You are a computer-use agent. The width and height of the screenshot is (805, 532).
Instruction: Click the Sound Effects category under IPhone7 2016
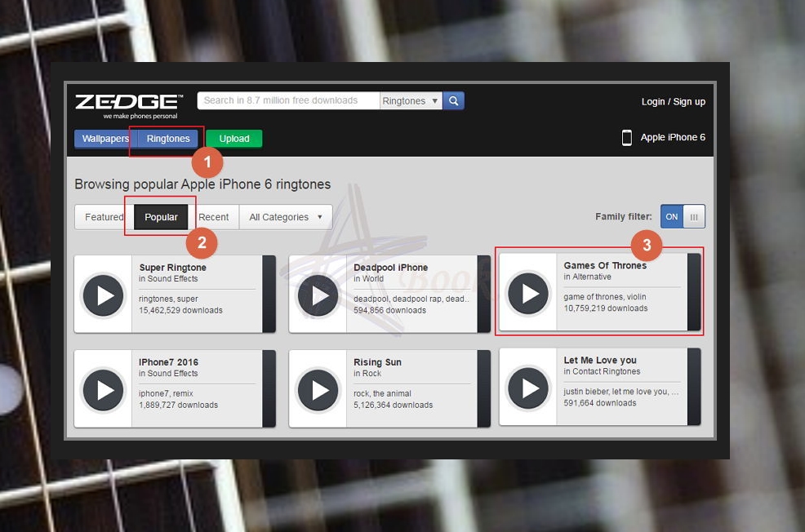172,374
